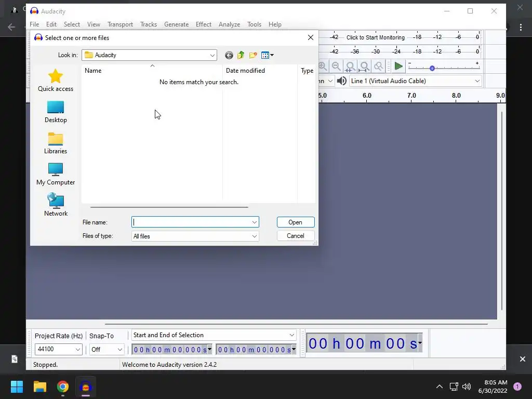The height and width of the screenshot is (399, 532).
Task: Click the system volume tray icon
Action: [467, 387]
